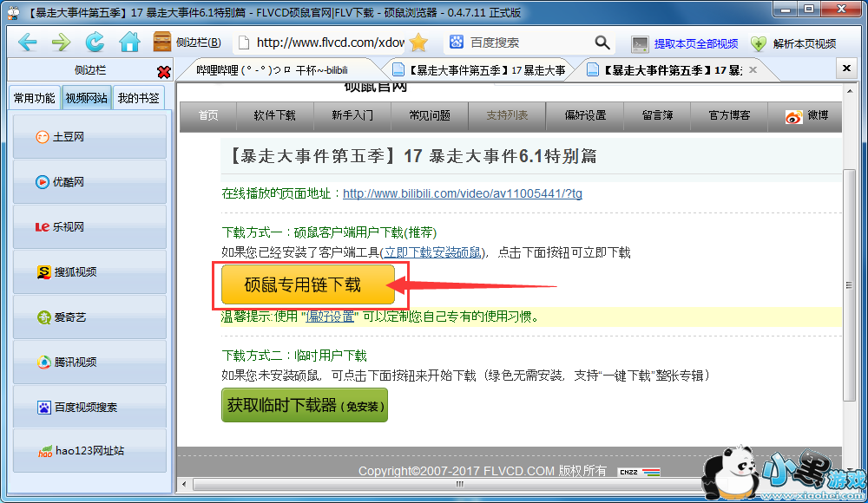Open 首页 in site navigation
The image size is (868, 503).
click(208, 115)
